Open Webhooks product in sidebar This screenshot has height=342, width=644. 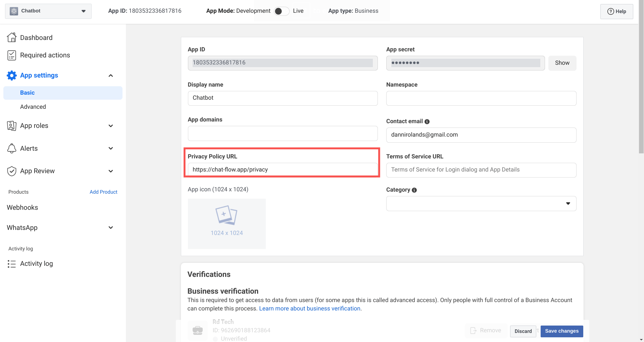(x=22, y=207)
